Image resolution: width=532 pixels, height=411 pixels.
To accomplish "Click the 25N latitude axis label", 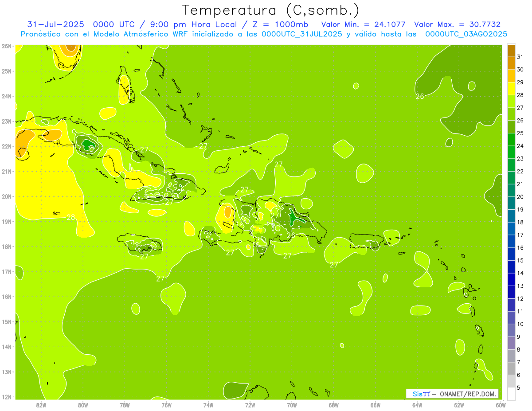I will tap(7, 71).
